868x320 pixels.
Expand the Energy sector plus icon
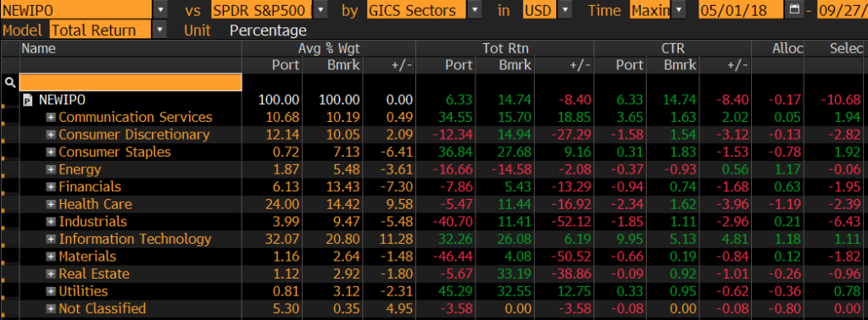(51, 169)
